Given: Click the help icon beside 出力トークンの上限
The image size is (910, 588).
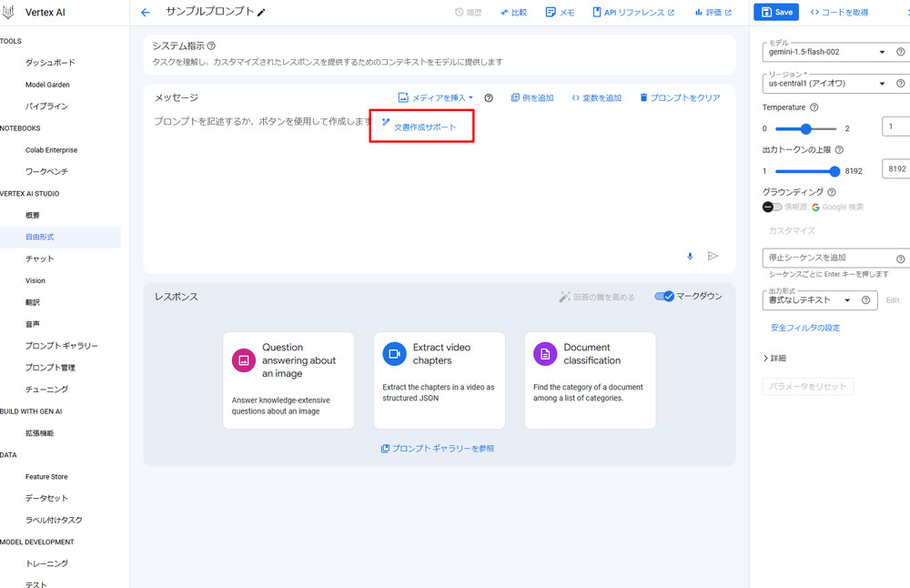Looking at the screenshot, I should 839,150.
